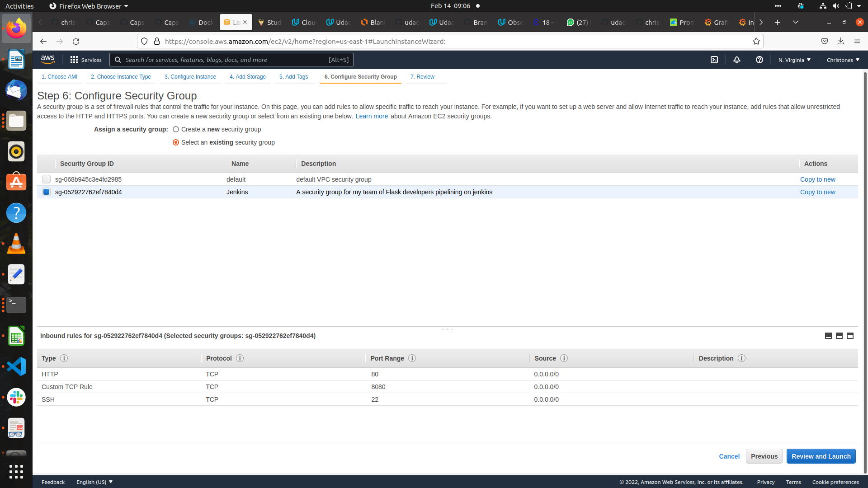868x488 pixels.
Task: Click the Help question mark icon
Action: click(759, 60)
